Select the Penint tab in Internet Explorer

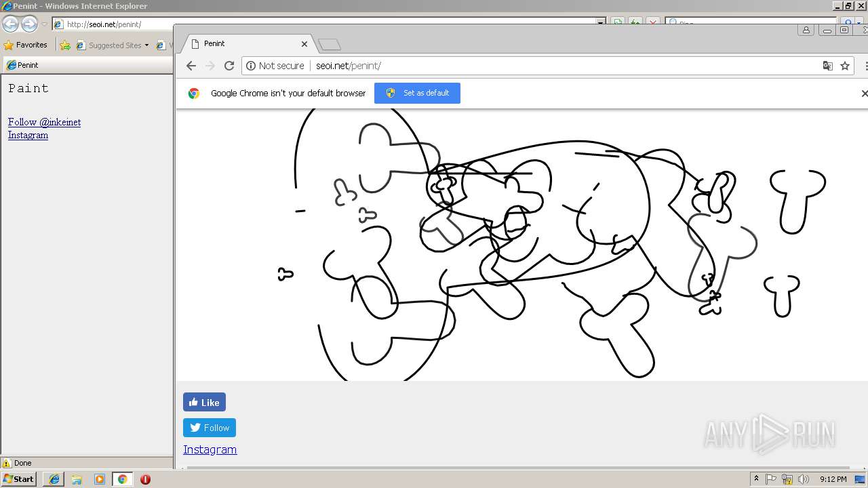click(87, 65)
